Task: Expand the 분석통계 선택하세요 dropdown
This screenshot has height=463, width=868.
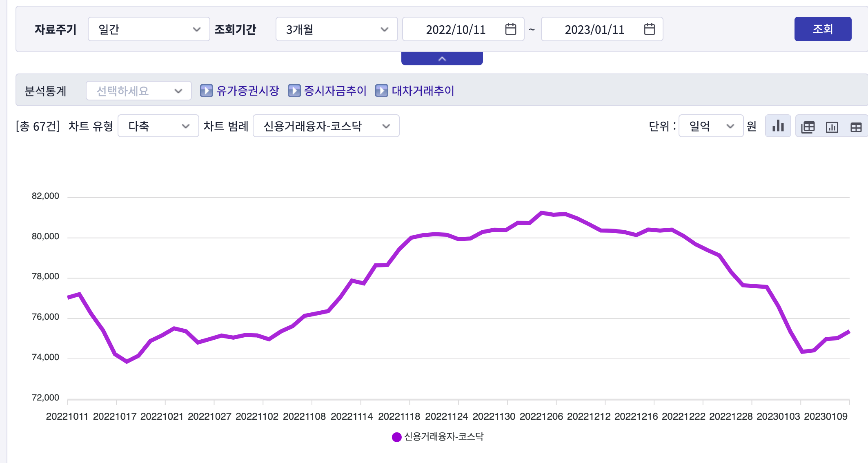Action: coord(138,91)
